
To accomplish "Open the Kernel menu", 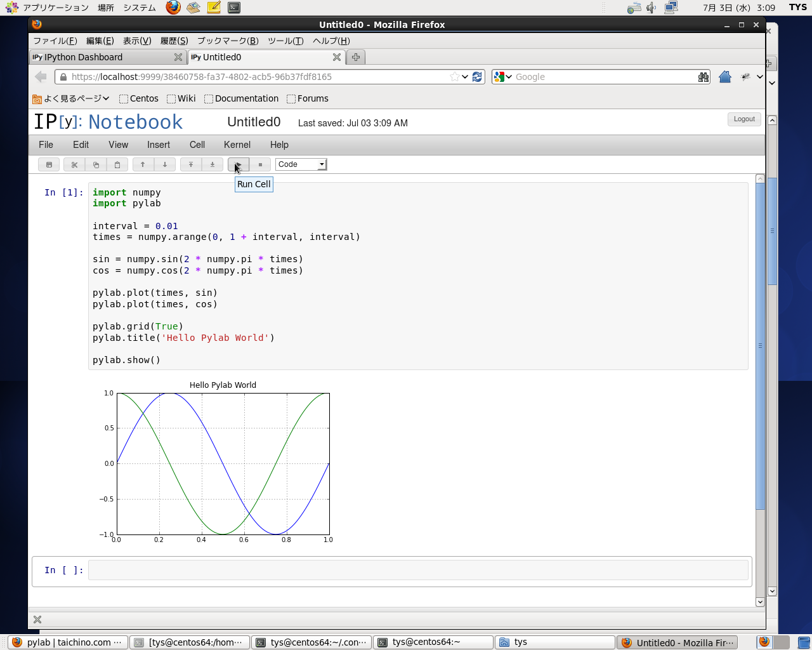I will click(237, 145).
